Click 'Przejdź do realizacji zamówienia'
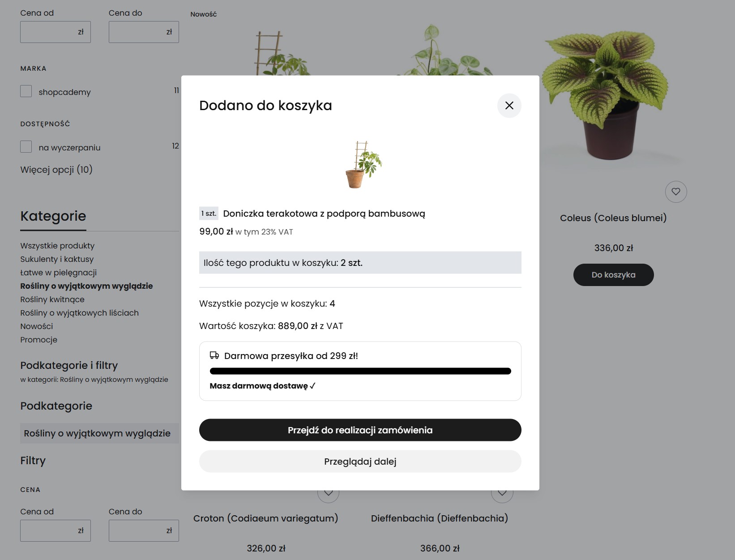Viewport: 735px width, 560px height. click(360, 430)
